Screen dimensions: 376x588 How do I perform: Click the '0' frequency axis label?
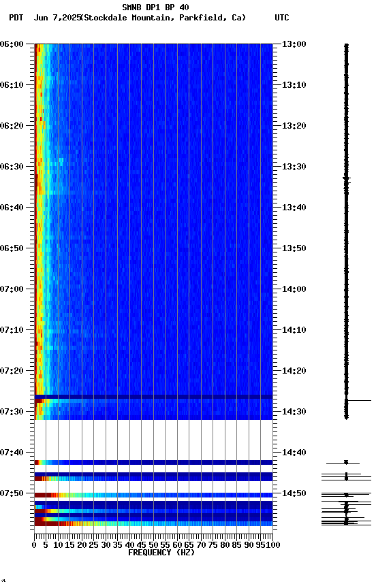(x=34, y=546)
